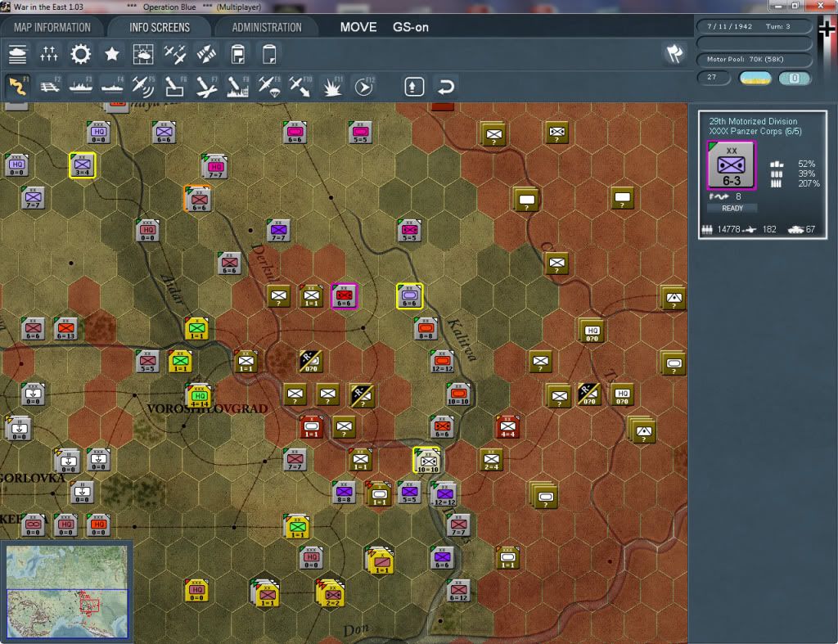Image resolution: width=838 pixels, height=644 pixels.
Task: Click the READY status button
Action: coord(732,209)
